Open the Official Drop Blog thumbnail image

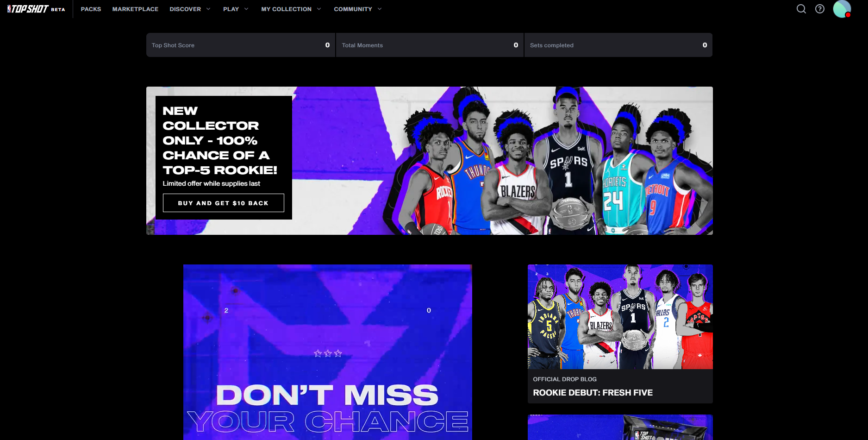[620, 317]
